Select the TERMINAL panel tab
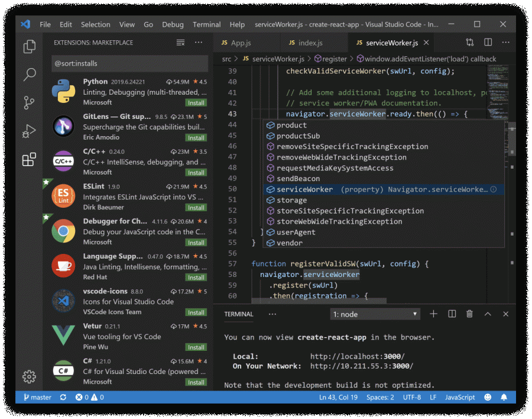The height and width of the screenshot is (419, 532). [x=239, y=314]
